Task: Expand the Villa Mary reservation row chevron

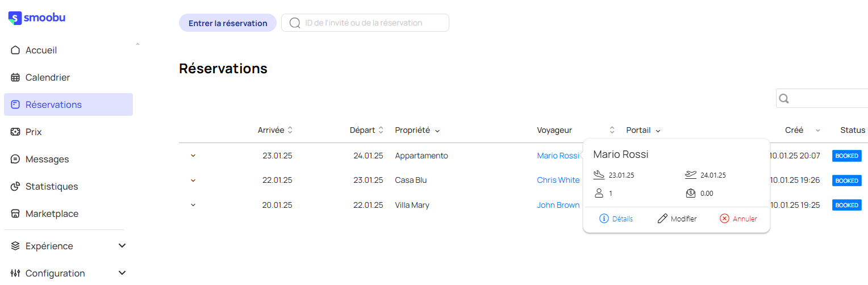Action: pyautogui.click(x=193, y=205)
